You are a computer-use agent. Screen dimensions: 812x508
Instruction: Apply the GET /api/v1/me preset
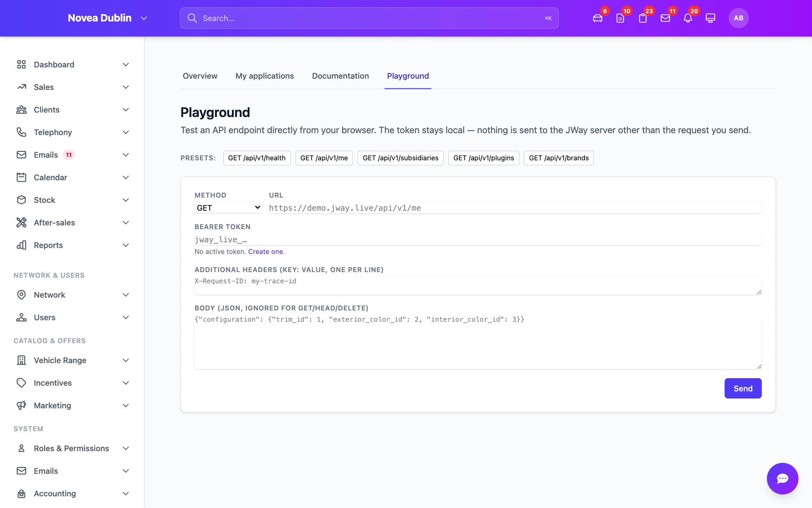(x=324, y=158)
